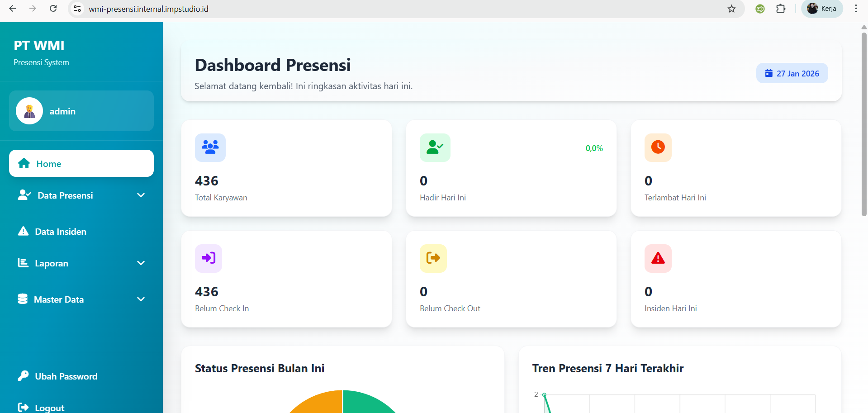Click the orange clock Terlambat icon
868x413 pixels.
click(x=658, y=147)
